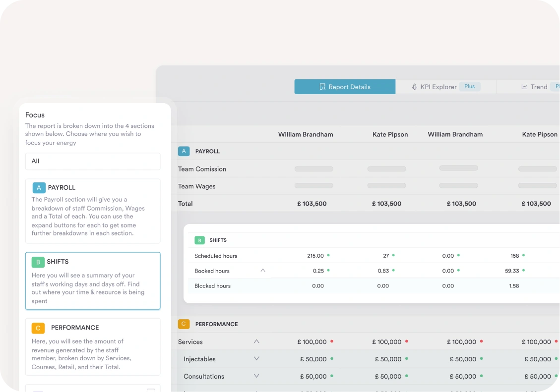Click the KPI Explorer rocket icon
This screenshot has height=392, width=560.
pyautogui.click(x=415, y=87)
